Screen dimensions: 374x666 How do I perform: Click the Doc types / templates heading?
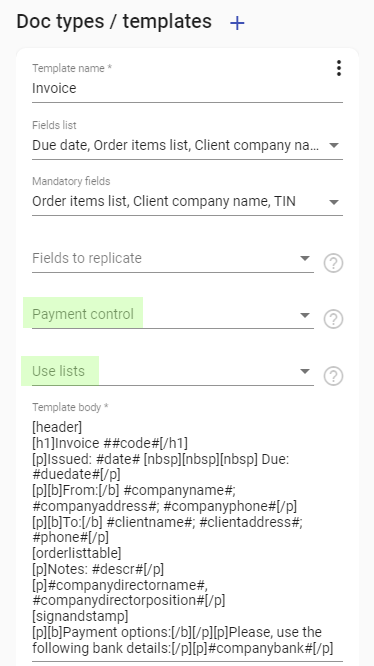[x=114, y=22]
